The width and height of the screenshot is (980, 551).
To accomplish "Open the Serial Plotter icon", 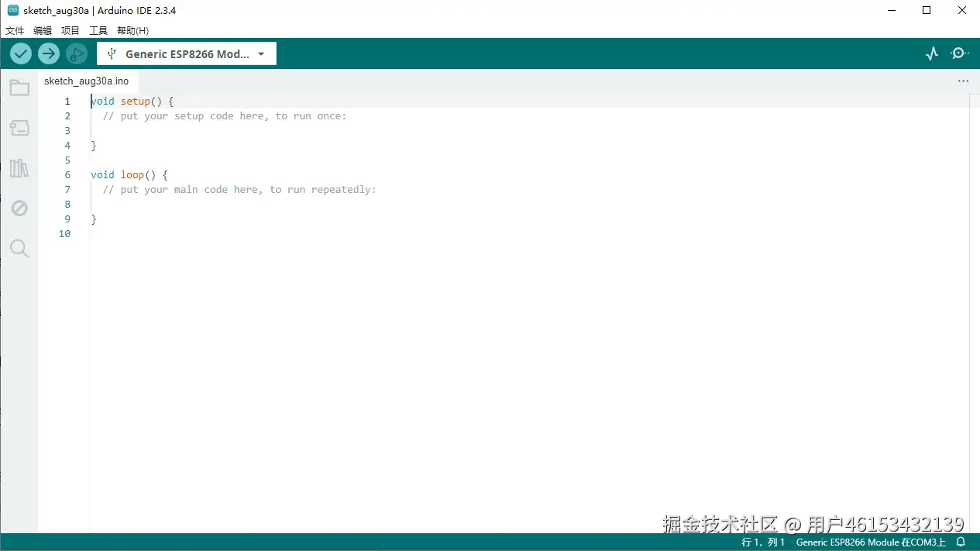I will coord(932,53).
